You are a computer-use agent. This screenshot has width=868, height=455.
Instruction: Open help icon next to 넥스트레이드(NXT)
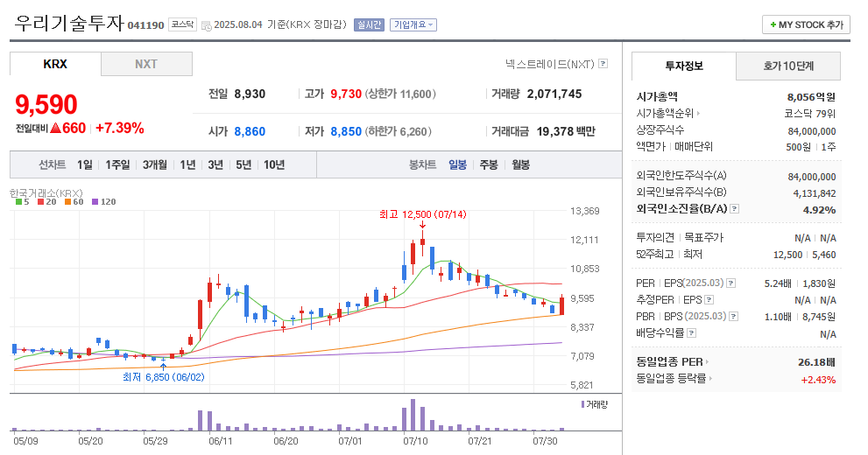click(603, 64)
